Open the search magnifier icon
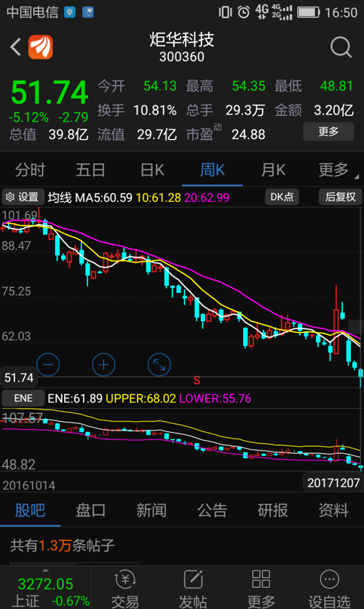This screenshot has height=609, width=364. [341, 47]
